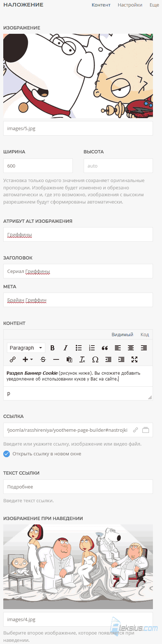The height and width of the screenshot is (644, 162).
Task: Click the Ширина width input field
Action: point(38,166)
